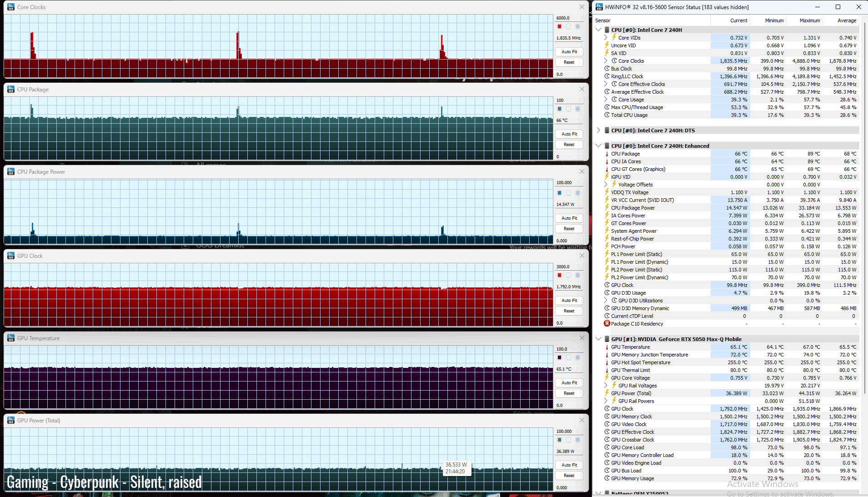Click the GPU Bus Load row icon
The height and width of the screenshot is (497, 868).
(607, 471)
